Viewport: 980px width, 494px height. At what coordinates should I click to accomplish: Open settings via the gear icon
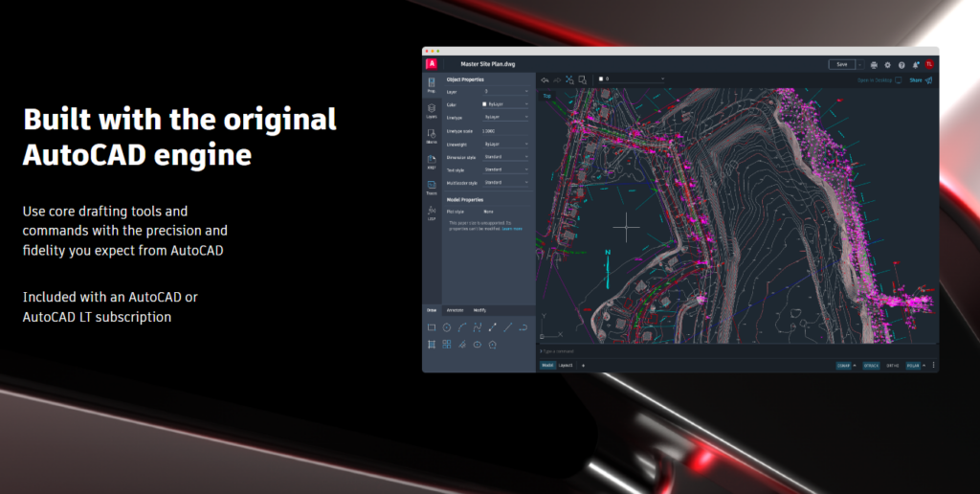tap(887, 64)
